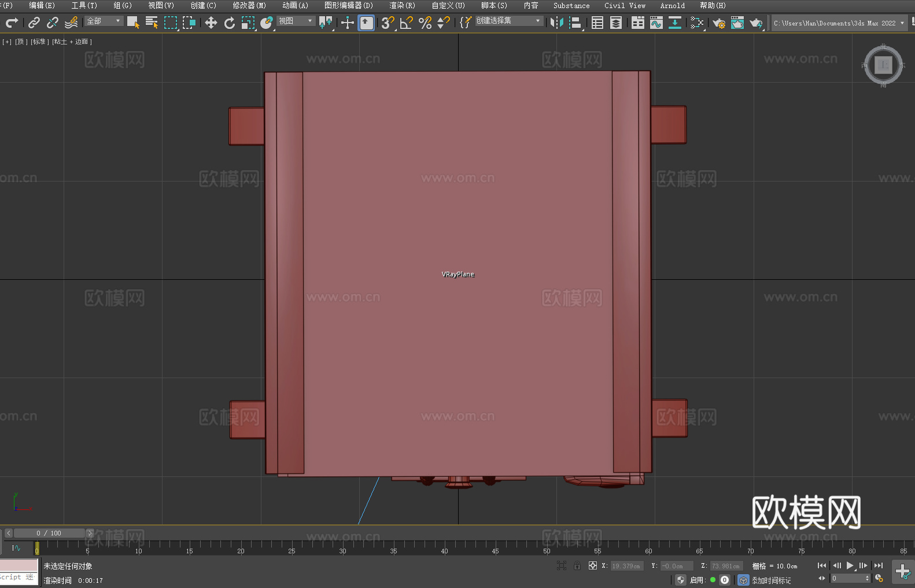915x588 pixels.
Task: Open the 渲染(R) menu
Action: 402,5
